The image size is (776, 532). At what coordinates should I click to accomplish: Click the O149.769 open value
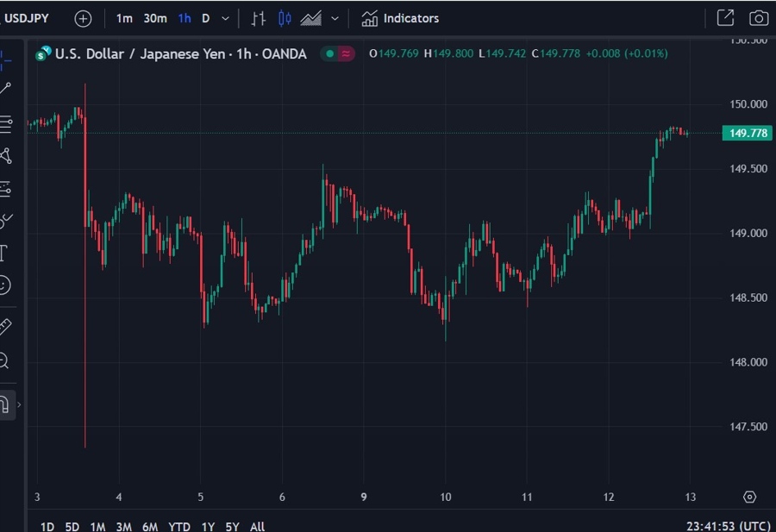pyautogui.click(x=394, y=53)
